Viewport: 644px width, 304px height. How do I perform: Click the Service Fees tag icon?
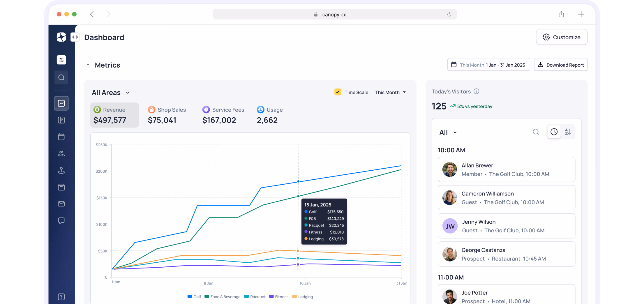(206, 110)
